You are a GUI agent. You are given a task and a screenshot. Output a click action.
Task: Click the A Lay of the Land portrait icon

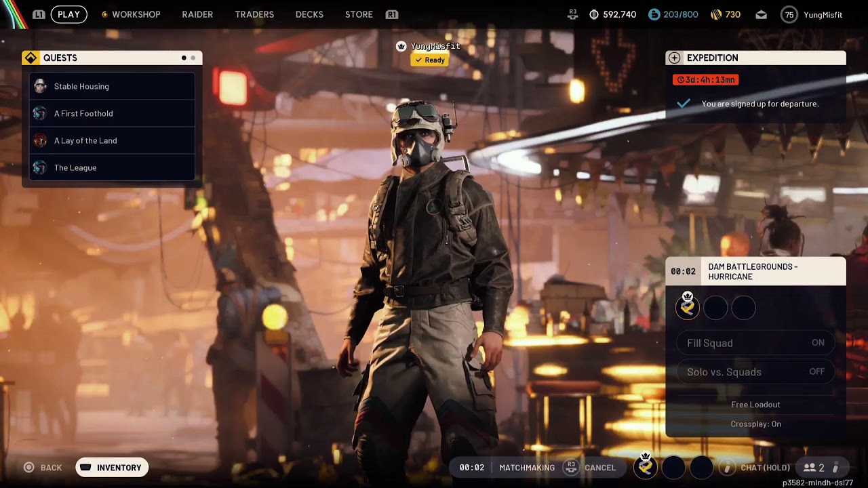coord(40,140)
